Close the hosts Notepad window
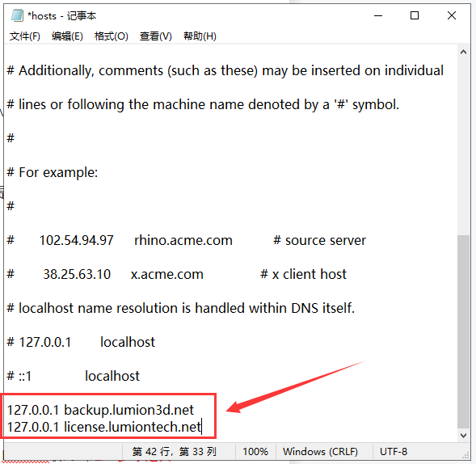Screen dimensions: 476x464 [x=452, y=15]
